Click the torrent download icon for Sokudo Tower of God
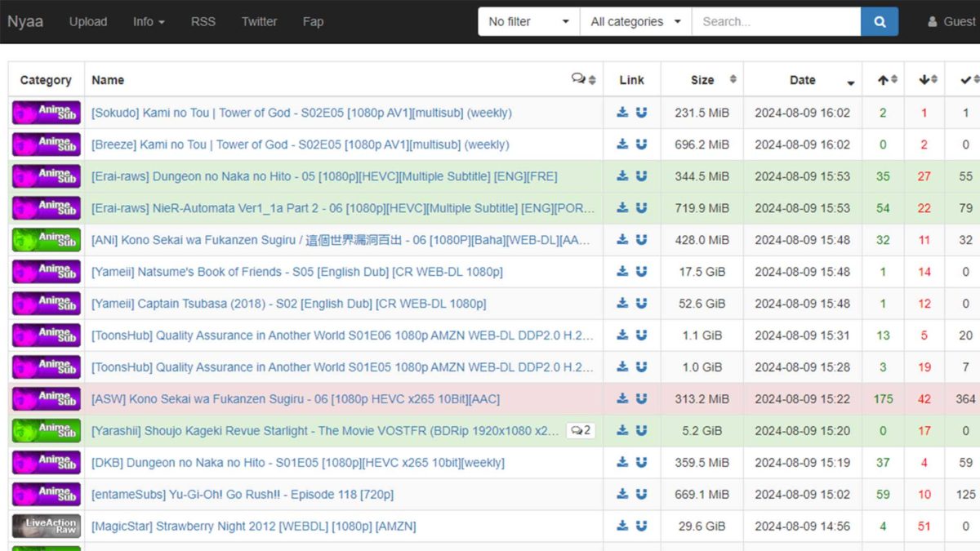The width and height of the screenshot is (980, 551). (622, 113)
